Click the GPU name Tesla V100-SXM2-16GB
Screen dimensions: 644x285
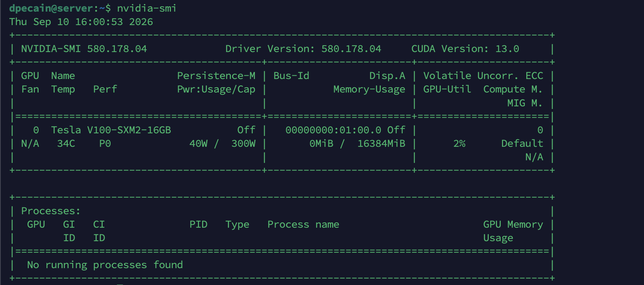coord(111,130)
